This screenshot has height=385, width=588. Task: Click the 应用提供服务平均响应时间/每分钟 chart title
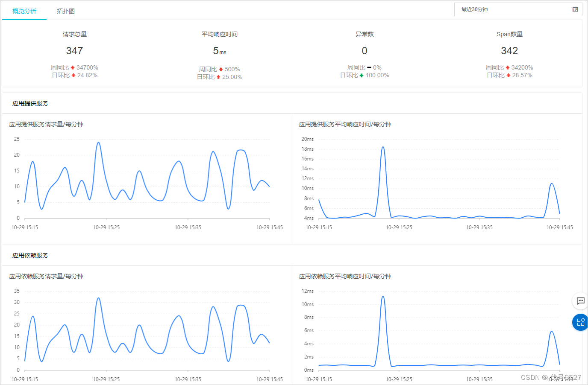(x=345, y=124)
